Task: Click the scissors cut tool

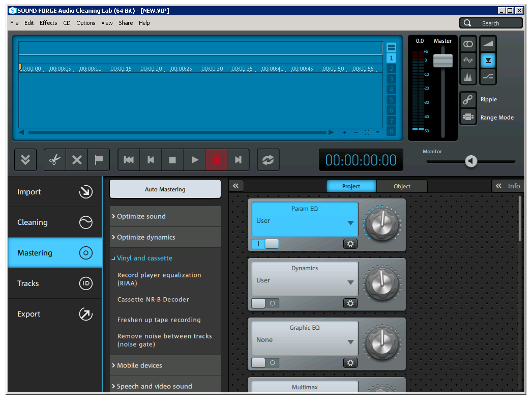Action: coord(55,160)
